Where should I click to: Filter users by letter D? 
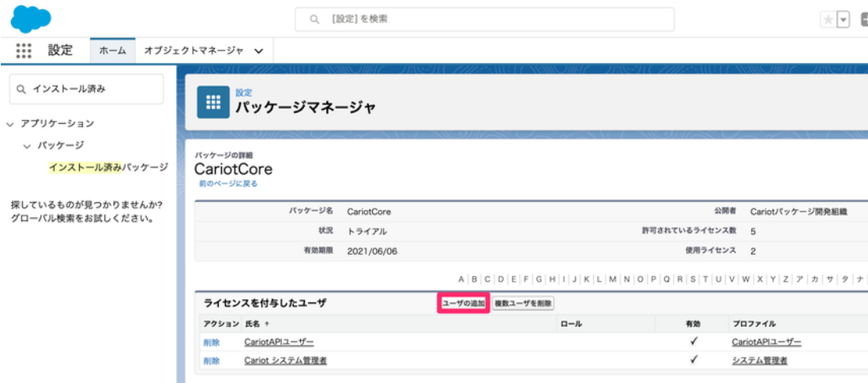tap(501, 279)
